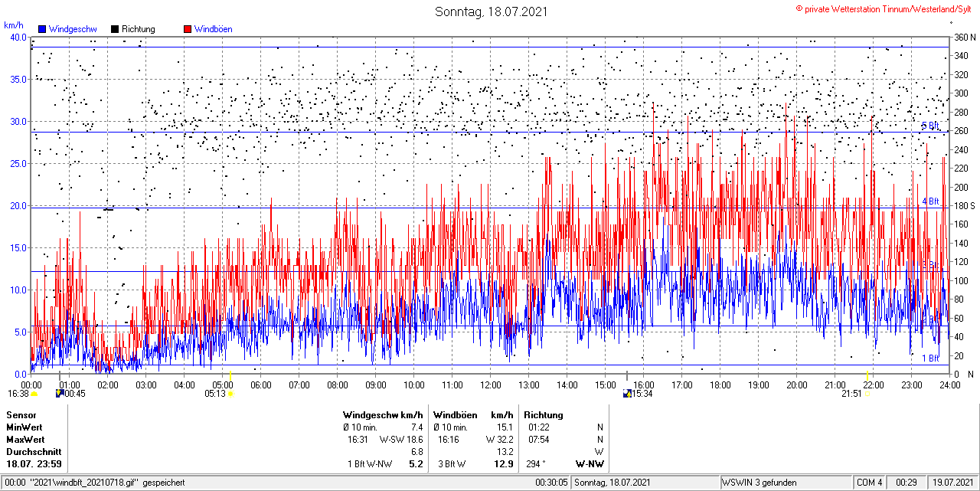Click the MaxWert row header
980x491 pixels.
(x=25, y=440)
